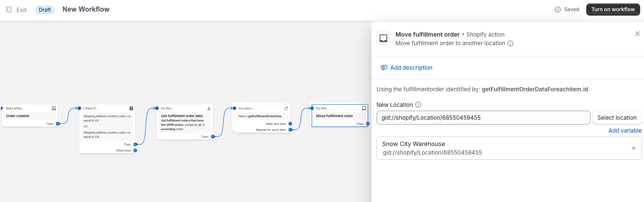
Task: Click the input connector dot of the 'Check if' node
Action: coord(79,108)
